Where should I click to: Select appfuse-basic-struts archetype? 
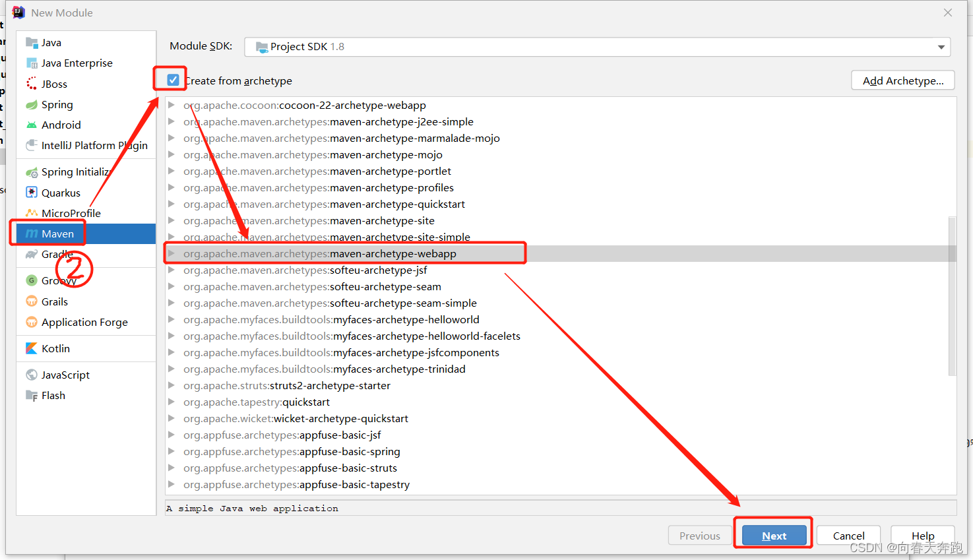(560, 468)
